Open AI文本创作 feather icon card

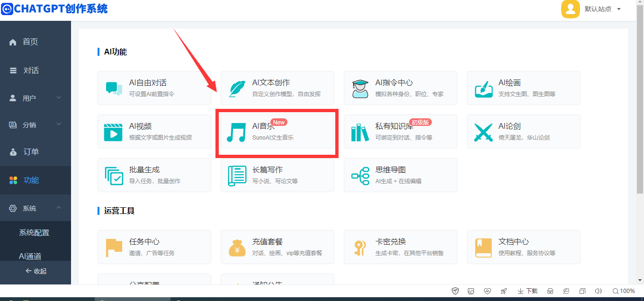pyautogui.click(x=277, y=88)
